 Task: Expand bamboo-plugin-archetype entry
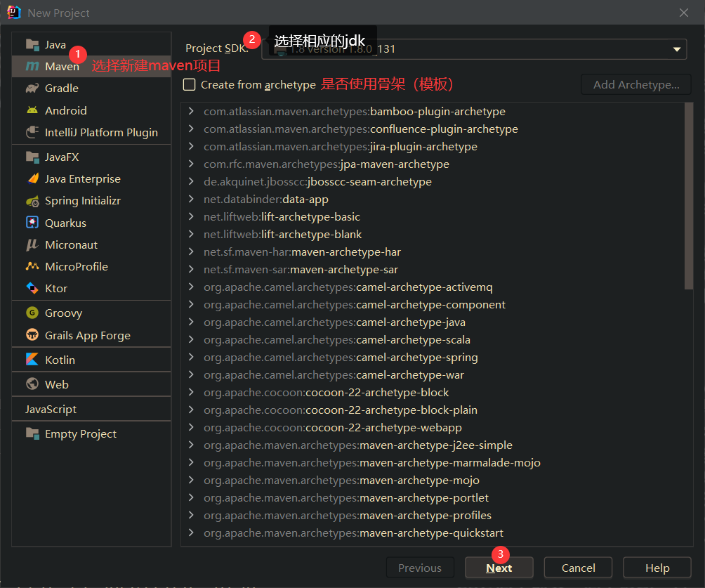191,111
